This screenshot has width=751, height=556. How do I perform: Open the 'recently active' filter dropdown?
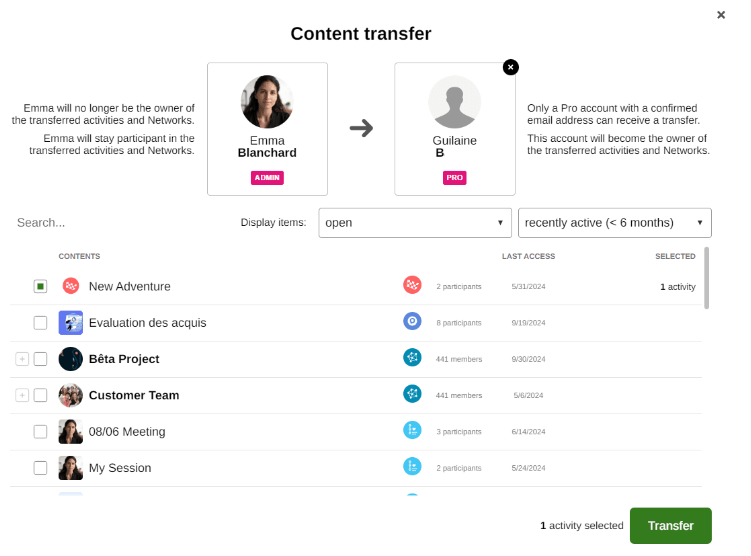(614, 223)
